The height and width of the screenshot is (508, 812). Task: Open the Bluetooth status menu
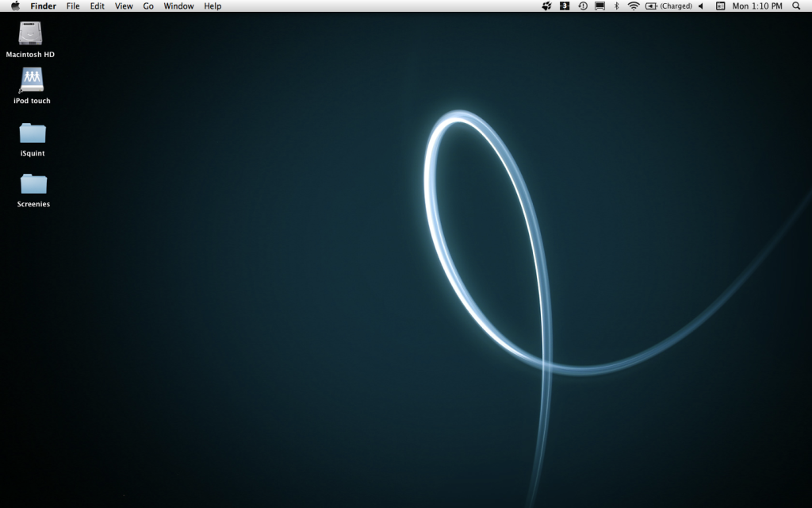click(616, 6)
